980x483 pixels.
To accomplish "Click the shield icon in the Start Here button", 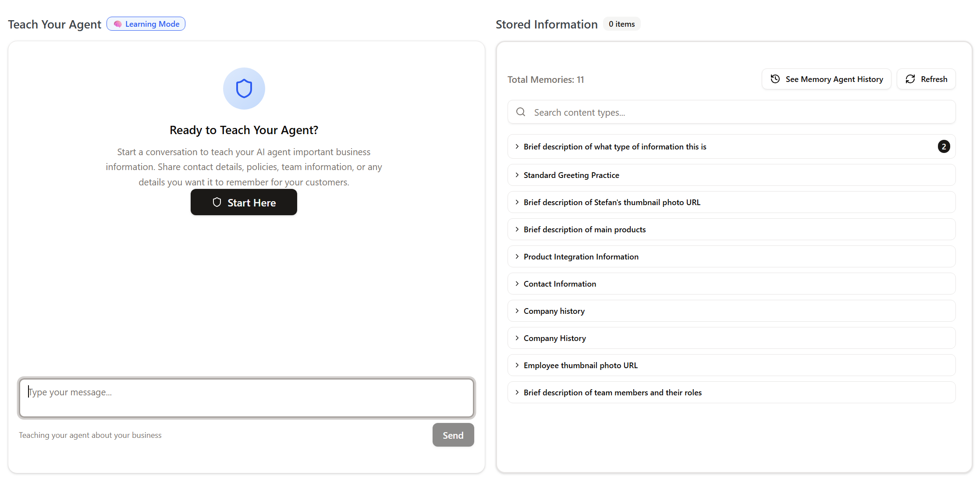I will [217, 202].
